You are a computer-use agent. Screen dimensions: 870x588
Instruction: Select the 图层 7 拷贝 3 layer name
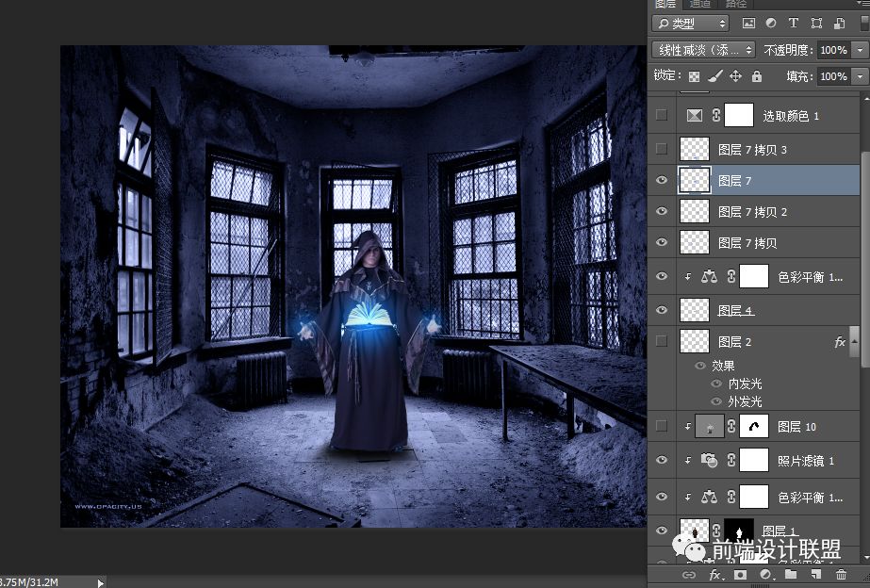pos(752,149)
